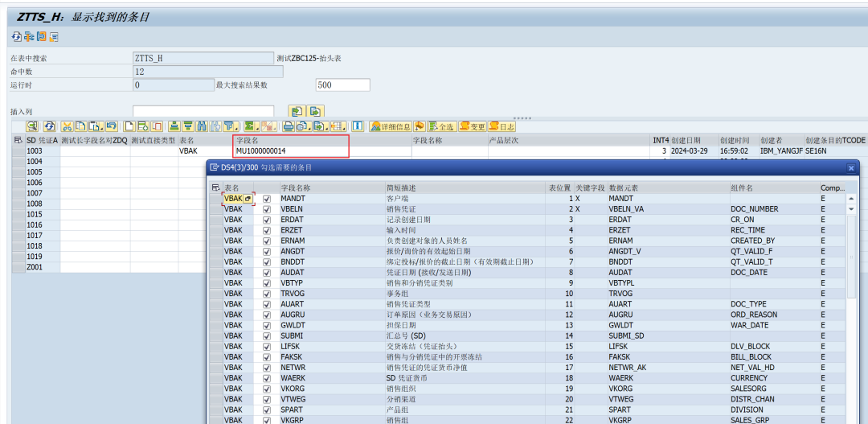Open the sigma total options
Screen dimensions: 868x424
pyautogui.click(x=252, y=126)
